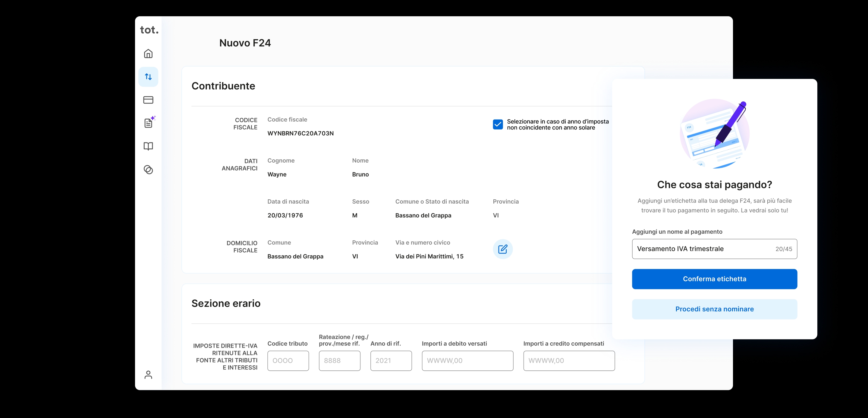Screen dimensions: 868x418
Task: Click Importi a credito compensati field
Action: [x=569, y=360]
